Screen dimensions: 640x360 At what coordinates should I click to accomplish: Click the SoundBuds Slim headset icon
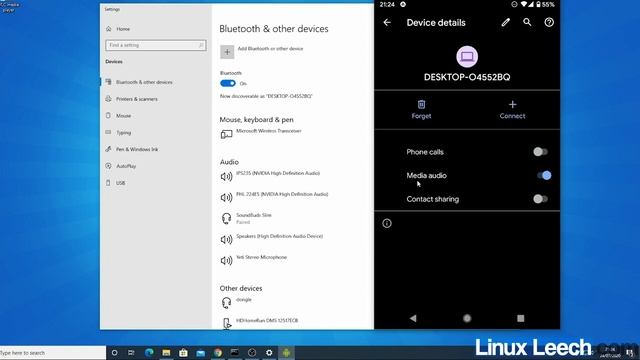pyautogui.click(x=226, y=218)
